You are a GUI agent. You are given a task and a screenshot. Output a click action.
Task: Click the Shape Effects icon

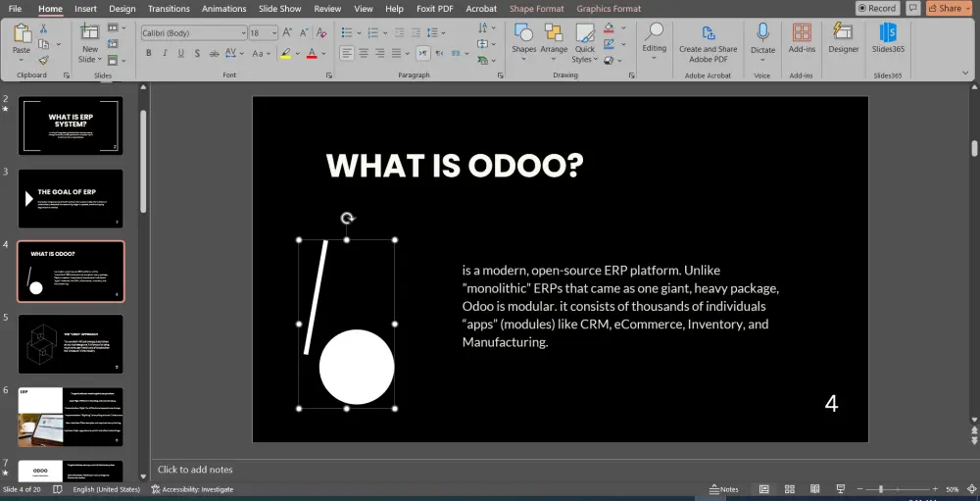tap(609, 61)
